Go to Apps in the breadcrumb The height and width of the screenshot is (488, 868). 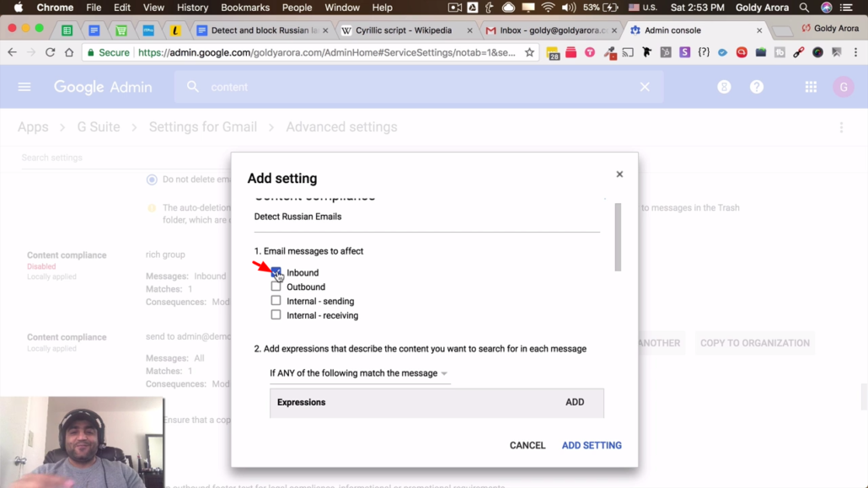tap(33, 127)
